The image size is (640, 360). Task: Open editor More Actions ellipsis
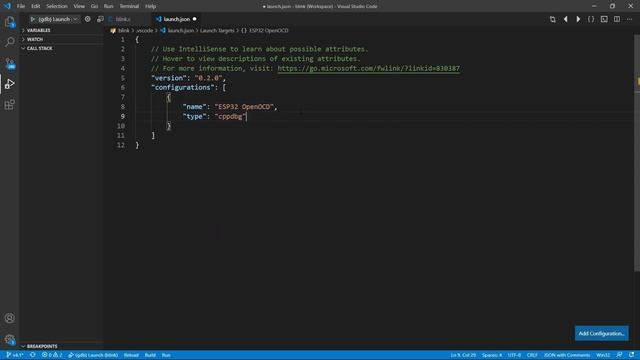click(x=629, y=19)
